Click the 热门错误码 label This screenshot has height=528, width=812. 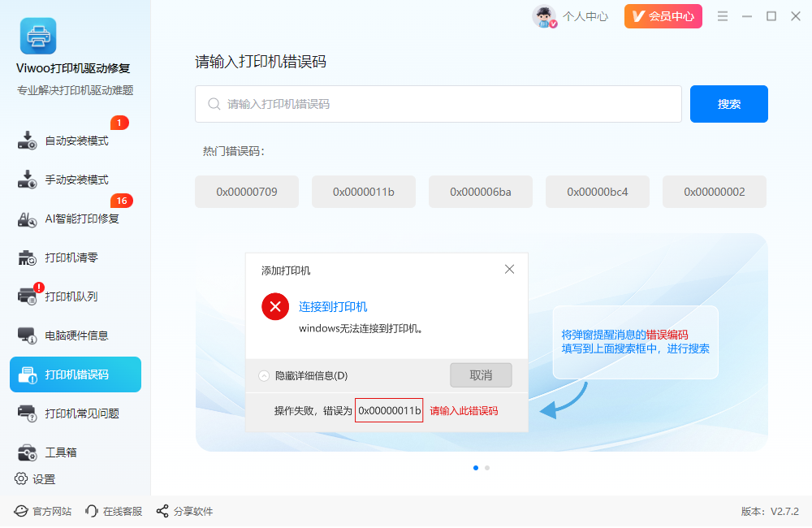(x=234, y=151)
